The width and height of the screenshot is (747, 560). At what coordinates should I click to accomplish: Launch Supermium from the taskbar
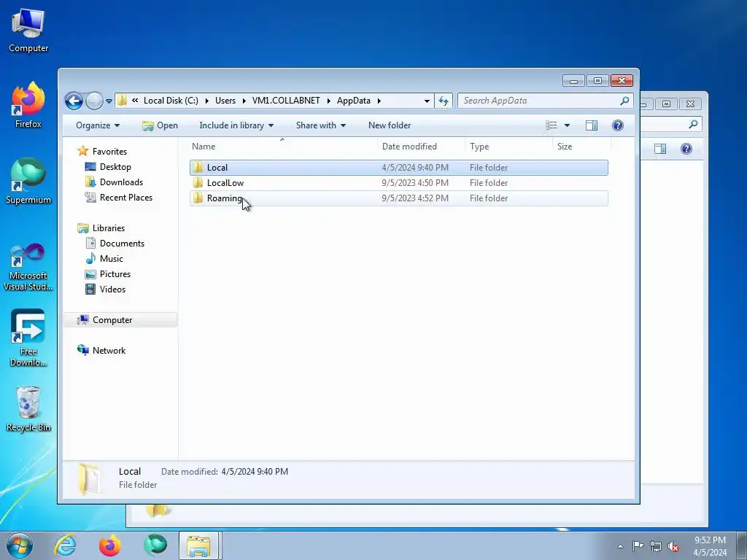tap(155, 545)
